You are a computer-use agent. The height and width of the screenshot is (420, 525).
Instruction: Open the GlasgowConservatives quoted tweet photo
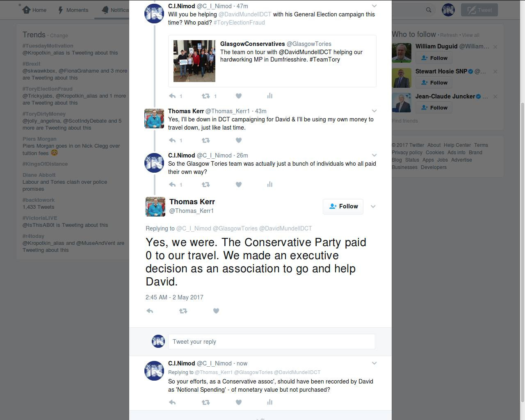[x=194, y=61]
